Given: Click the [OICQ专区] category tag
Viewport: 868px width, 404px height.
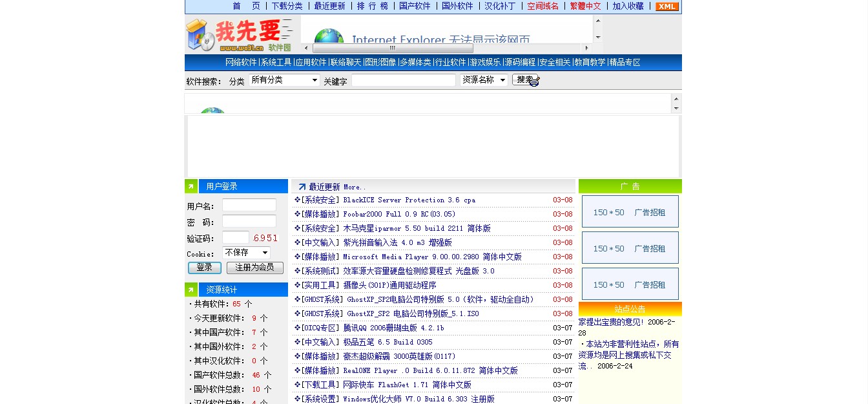Looking at the screenshot, I should pos(320,328).
